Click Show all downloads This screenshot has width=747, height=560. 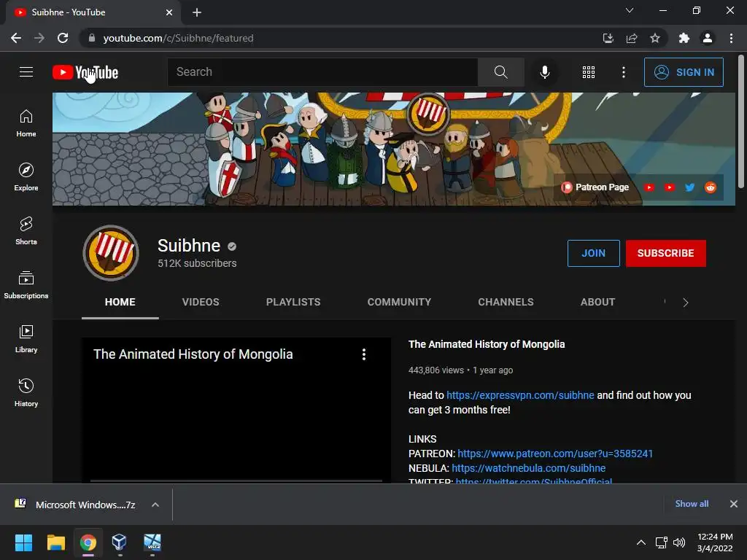[x=692, y=504]
